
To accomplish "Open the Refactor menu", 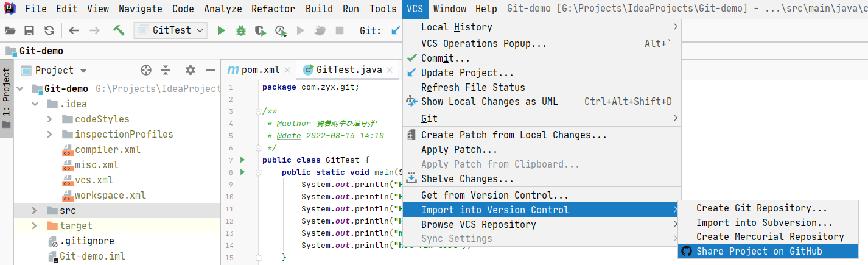I will click(x=273, y=9).
